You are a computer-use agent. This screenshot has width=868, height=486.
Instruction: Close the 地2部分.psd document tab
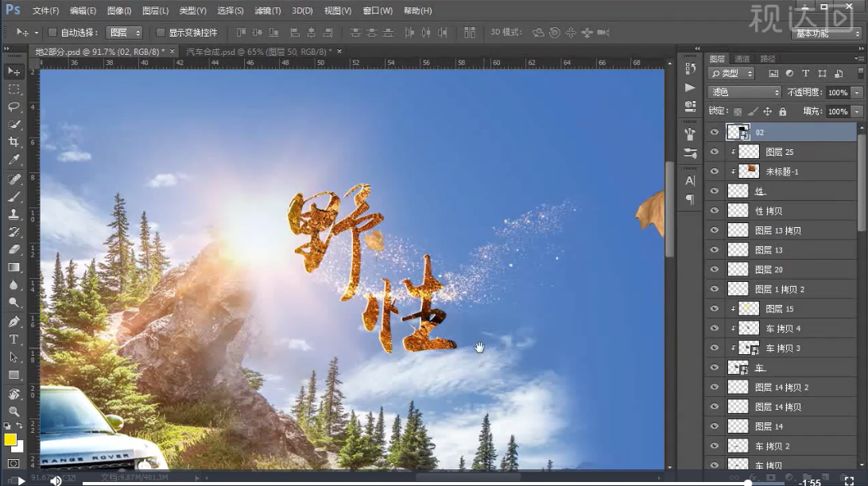[172, 52]
